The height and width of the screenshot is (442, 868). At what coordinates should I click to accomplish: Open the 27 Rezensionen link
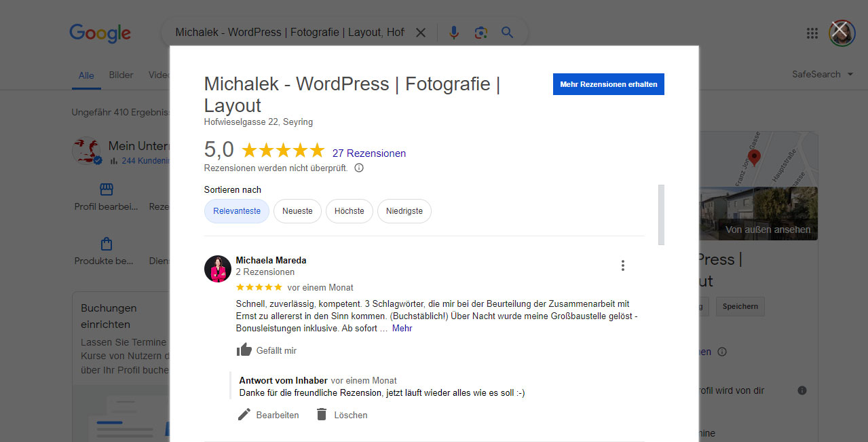(369, 153)
